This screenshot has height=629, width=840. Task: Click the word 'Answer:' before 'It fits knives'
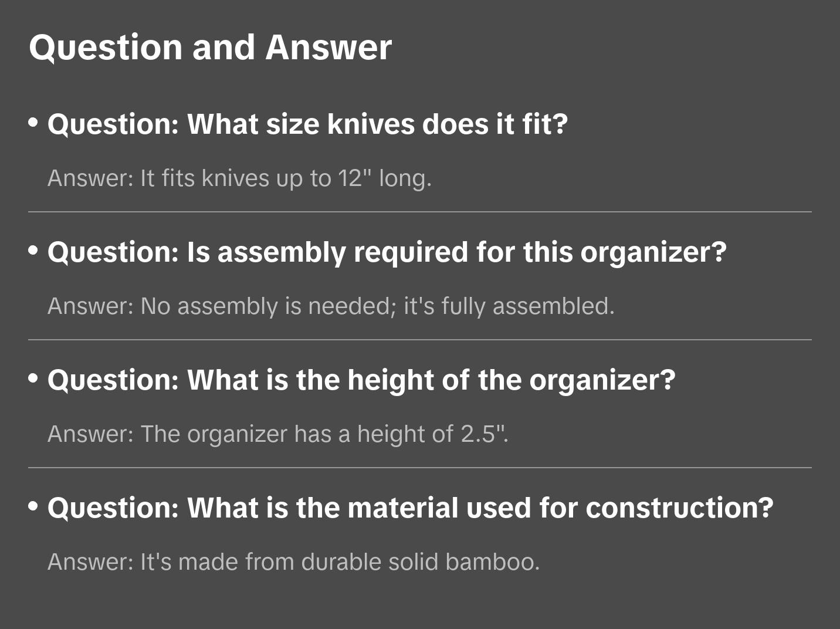pos(91,178)
